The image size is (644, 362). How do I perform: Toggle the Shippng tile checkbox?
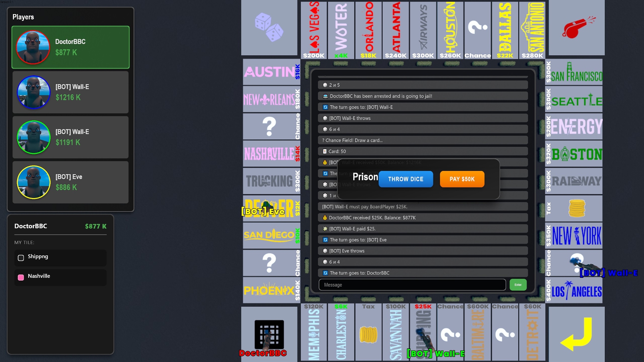coord(21,258)
